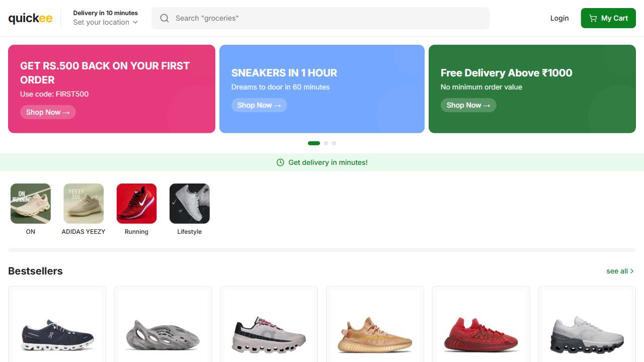Expand the Set your location dropdown
This screenshot has height=362, width=644.
tap(105, 22)
